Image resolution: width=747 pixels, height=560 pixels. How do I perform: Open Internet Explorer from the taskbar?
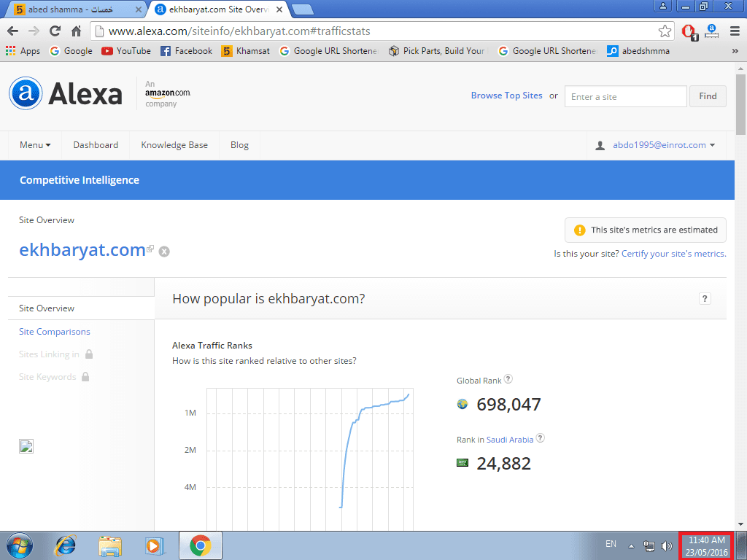pos(65,545)
